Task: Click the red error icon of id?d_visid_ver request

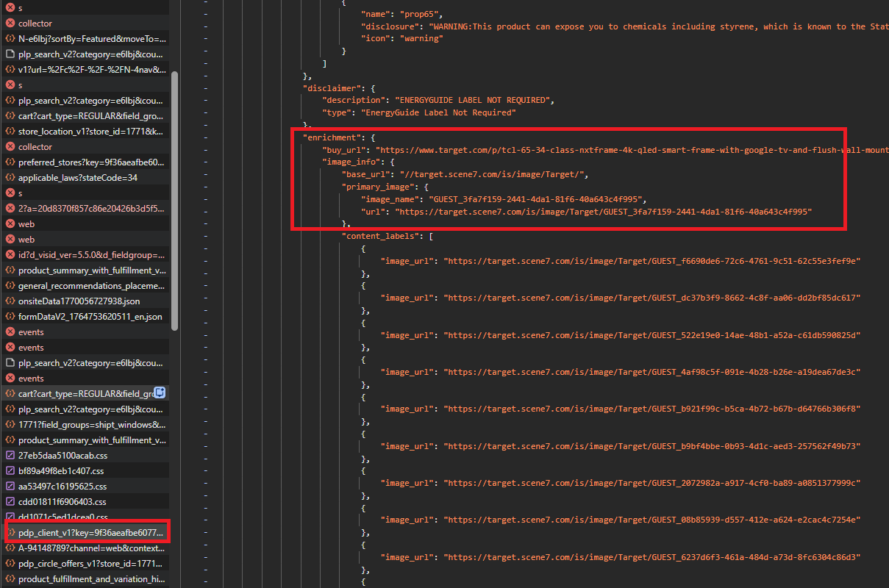Action: click(10, 255)
